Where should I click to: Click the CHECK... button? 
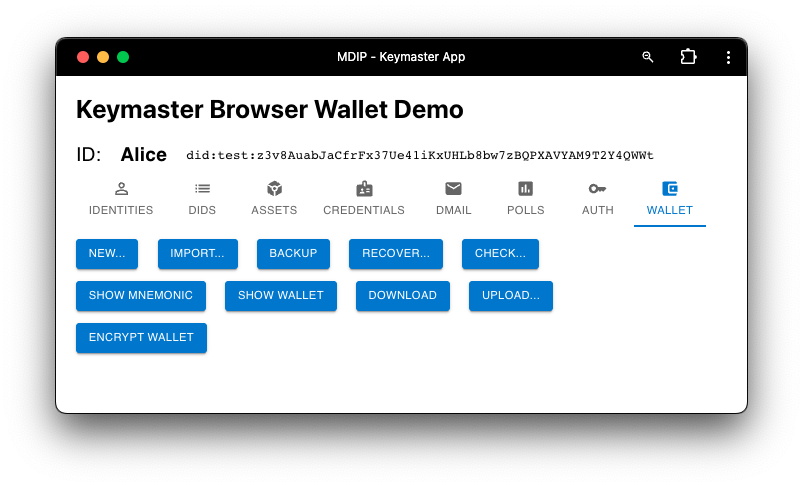pyautogui.click(x=500, y=254)
